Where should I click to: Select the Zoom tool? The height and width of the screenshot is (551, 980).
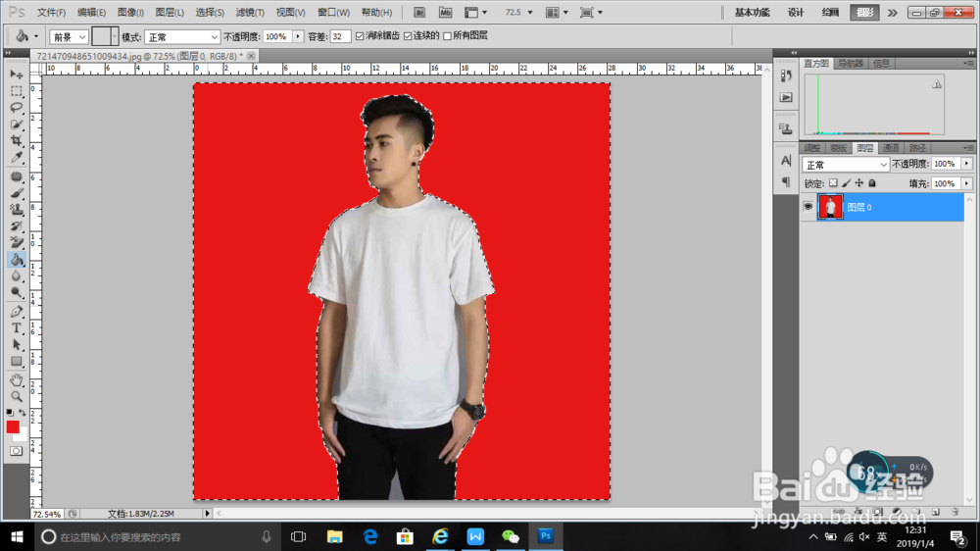point(17,396)
